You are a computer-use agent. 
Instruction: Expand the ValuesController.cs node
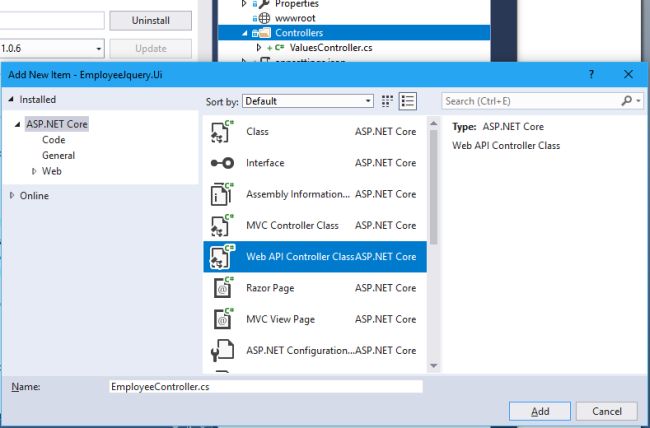(259, 48)
